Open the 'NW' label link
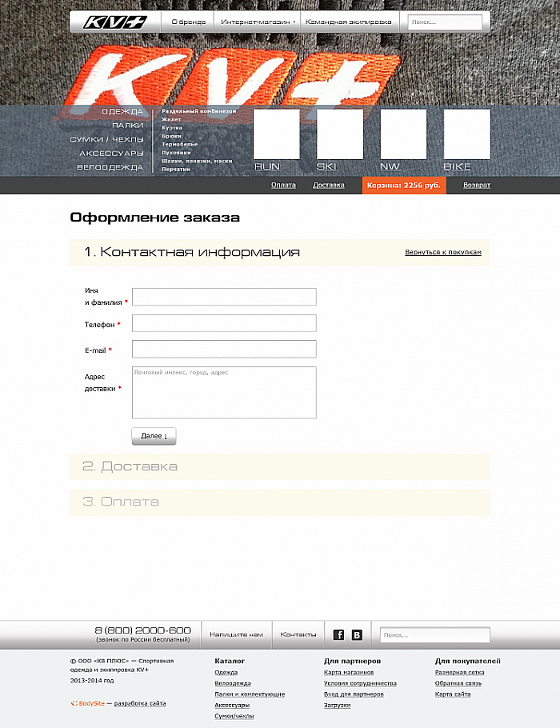Screen dimensions: 560x728 (390, 166)
